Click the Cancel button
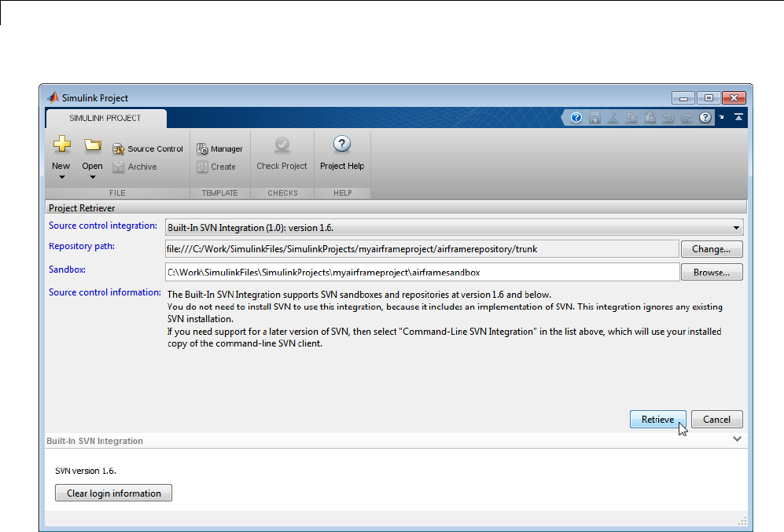The image size is (784, 532). pos(716,419)
